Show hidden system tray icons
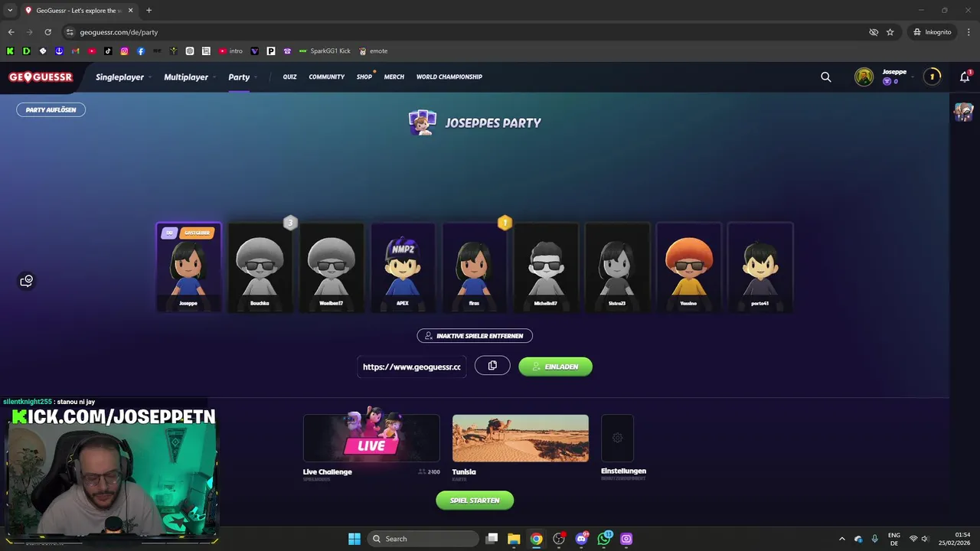The height and width of the screenshot is (551, 980). pos(842,539)
